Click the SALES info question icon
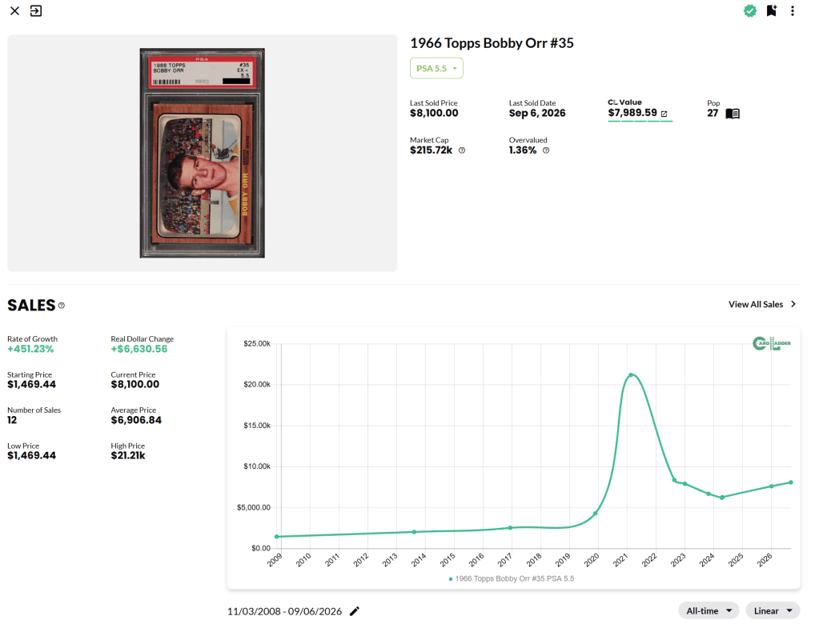Viewport: 819px width, 644px height. click(61, 306)
